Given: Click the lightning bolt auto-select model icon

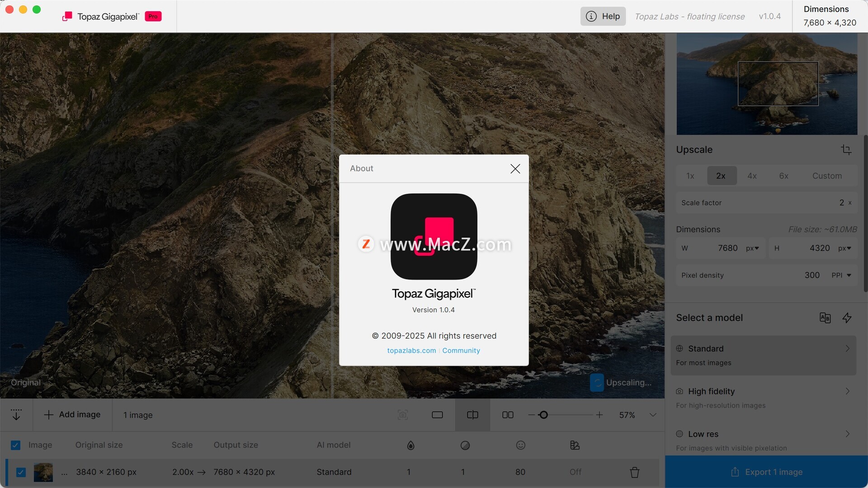Looking at the screenshot, I should 847,318.
